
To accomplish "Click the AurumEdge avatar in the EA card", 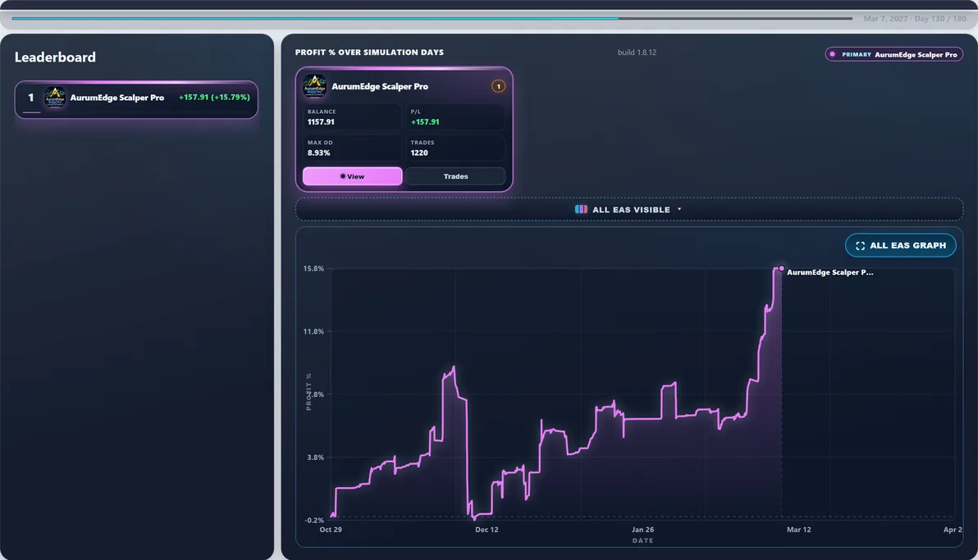I will coord(314,86).
